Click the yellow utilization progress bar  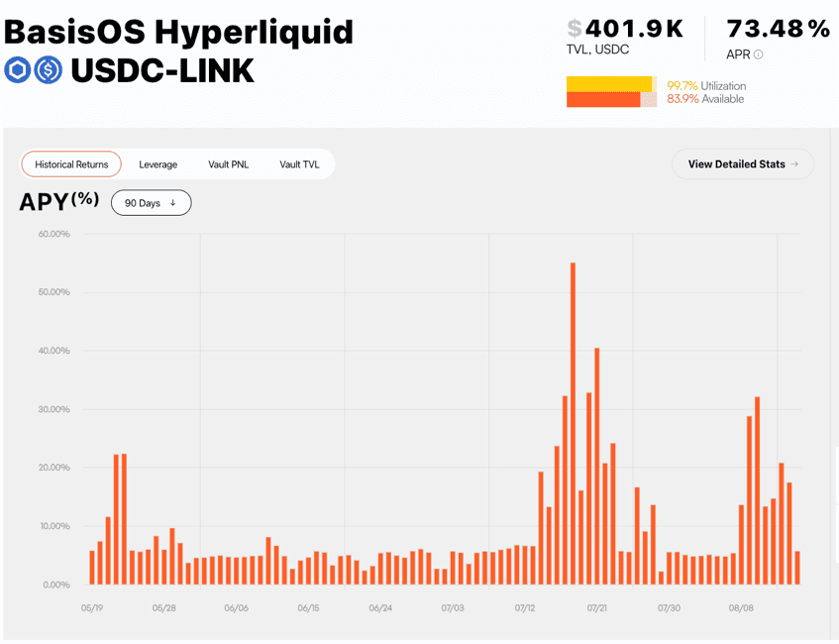point(608,84)
